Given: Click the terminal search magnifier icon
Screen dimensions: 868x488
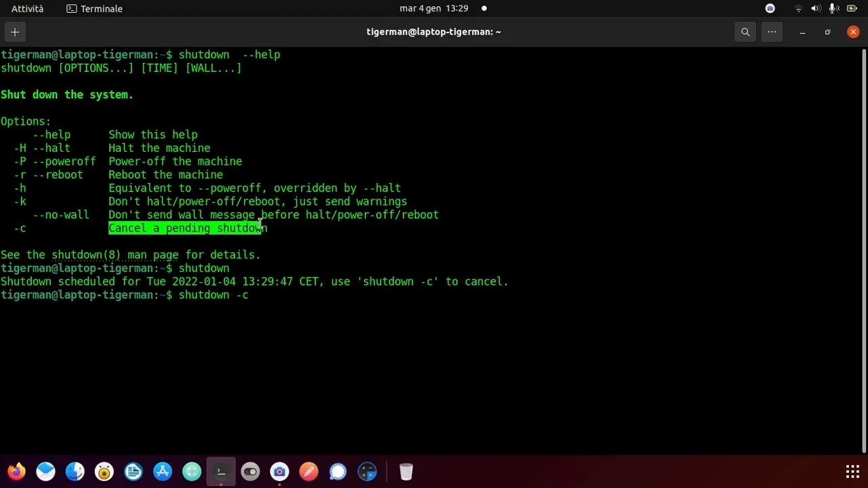Looking at the screenshot, I should pyautogui.click(x=745, y=32).
